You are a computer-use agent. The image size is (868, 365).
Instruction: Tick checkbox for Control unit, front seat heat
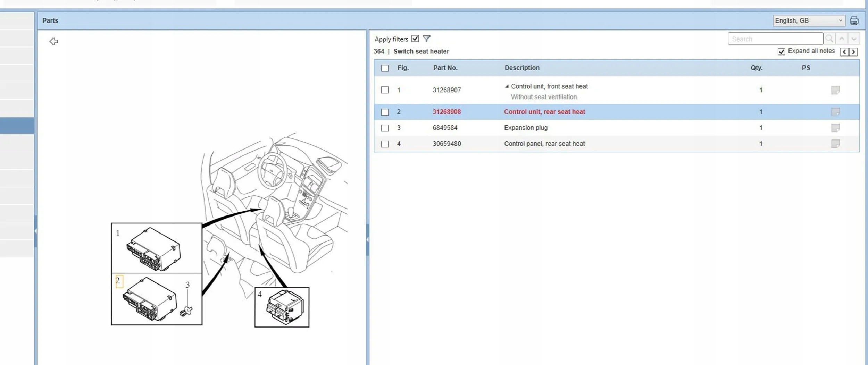(385, 90)
